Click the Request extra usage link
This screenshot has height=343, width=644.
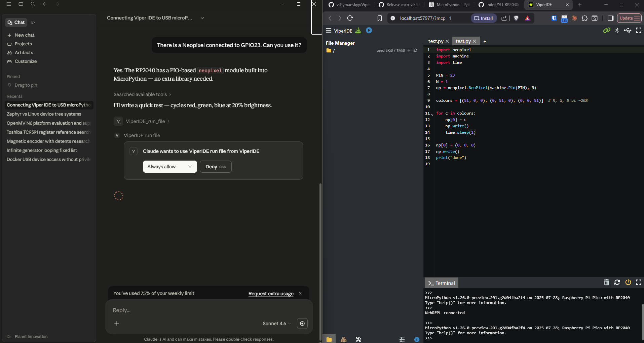tap(271, 293)
